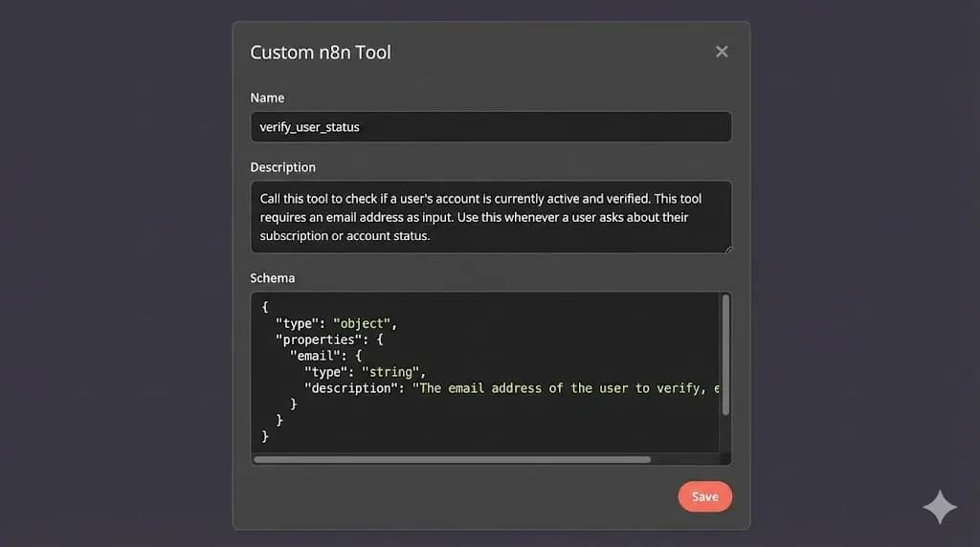
Task: Close the Custom n8n Tool dialog
Action: point(722,52)
